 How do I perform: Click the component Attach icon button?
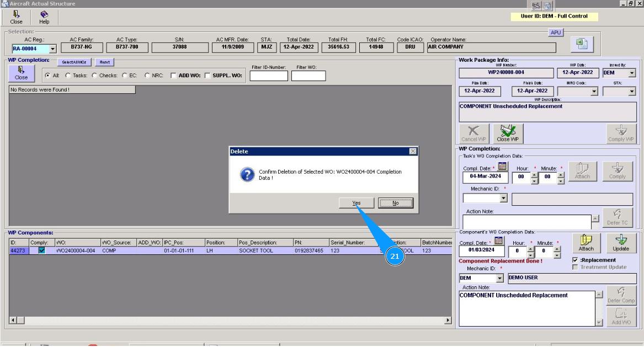point(586,243)
